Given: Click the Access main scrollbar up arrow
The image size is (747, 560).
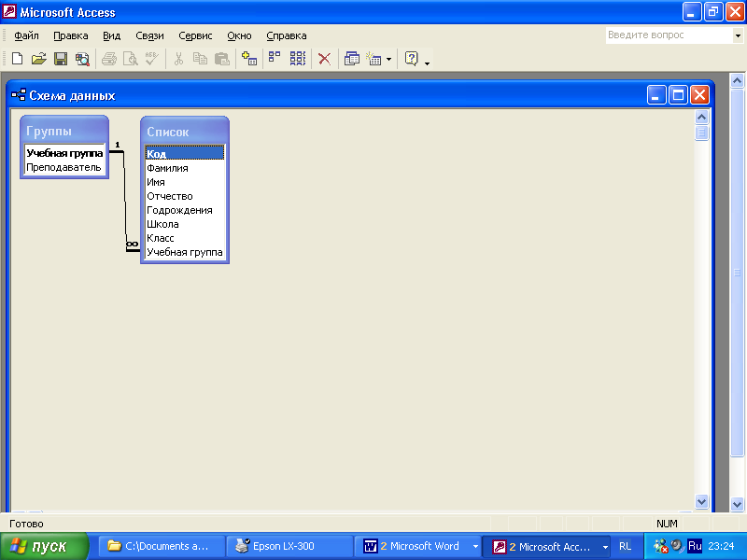Looking at the screenshot, I should pyautogui.click(x=737, y=80).
